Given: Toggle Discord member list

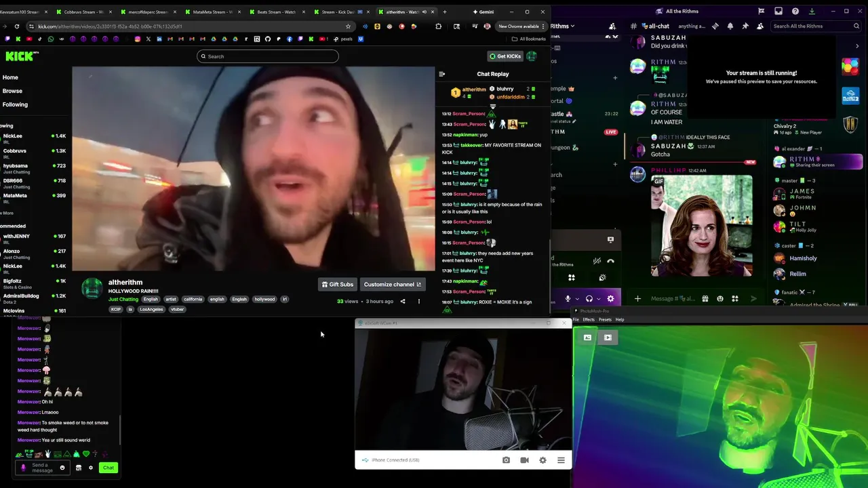Looking at the screenshot, I should (x=760, y=26).
